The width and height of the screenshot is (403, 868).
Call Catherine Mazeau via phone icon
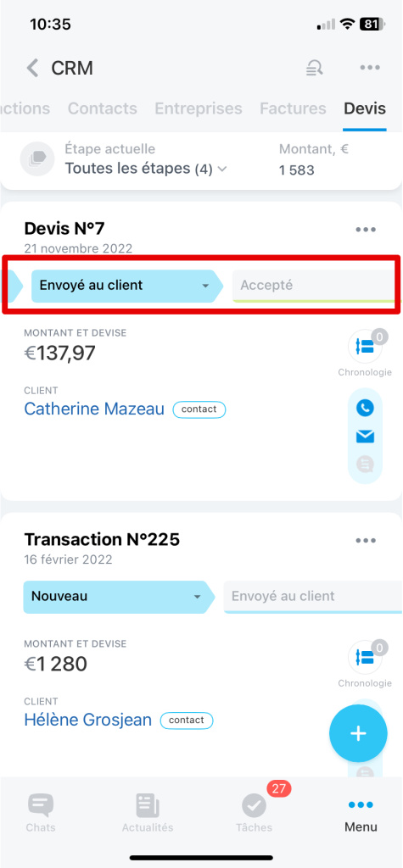click(x=365, y=408)
